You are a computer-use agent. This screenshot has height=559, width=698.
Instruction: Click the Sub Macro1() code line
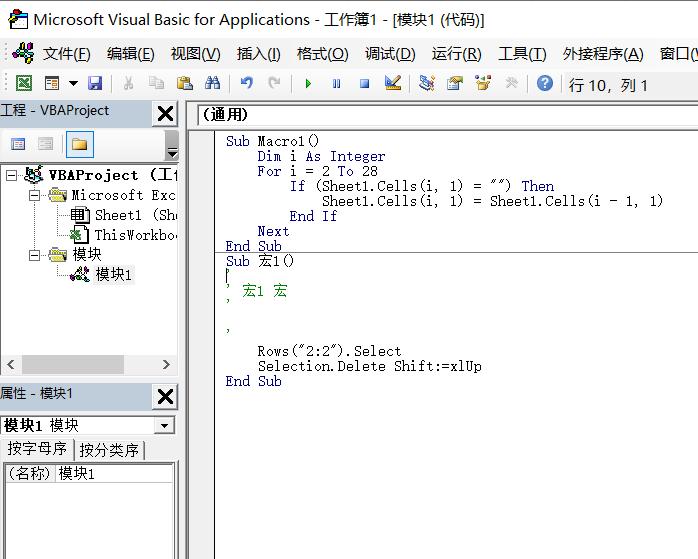(272, 142)
